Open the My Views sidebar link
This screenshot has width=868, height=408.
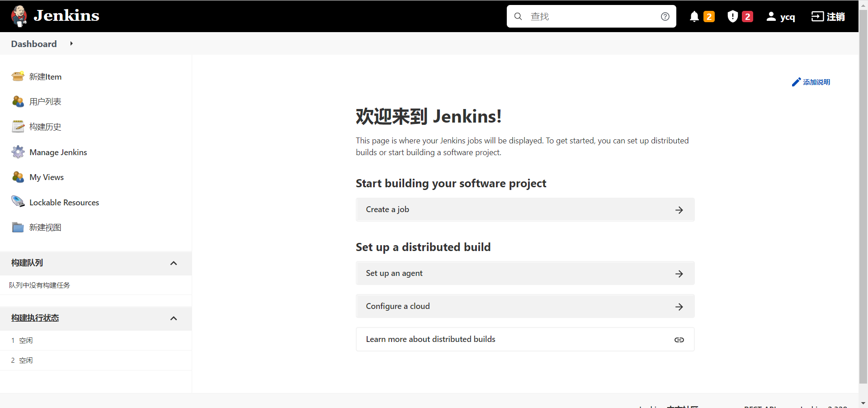pyautogui.click(x=47, y=177)
